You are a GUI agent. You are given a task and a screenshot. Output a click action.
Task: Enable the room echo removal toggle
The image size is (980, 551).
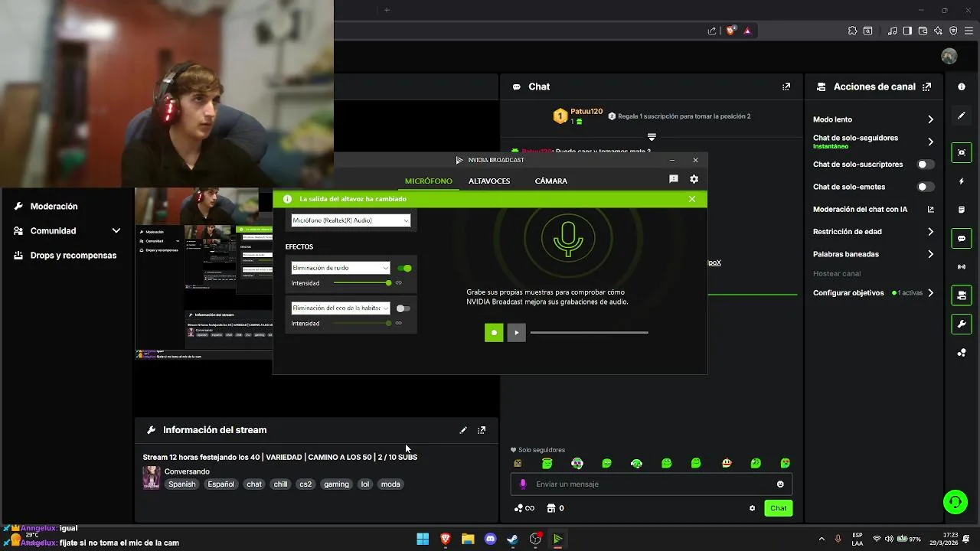click(403, 308)
